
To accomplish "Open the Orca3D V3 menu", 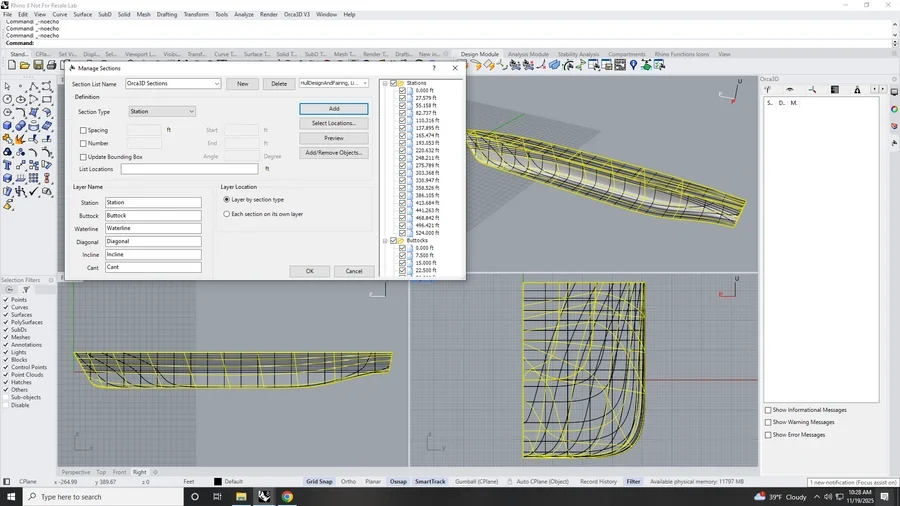I will coord(297,14).
